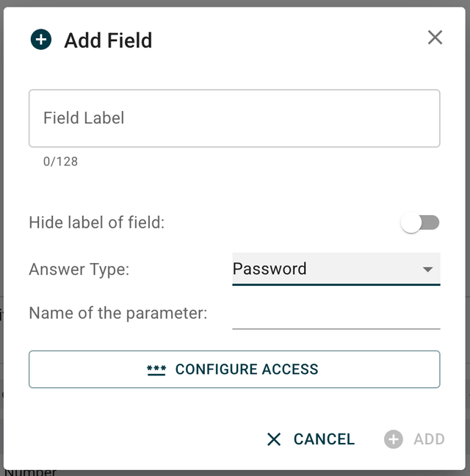Click the Add button label
The image size is (470, 476).
pos(429,439)
